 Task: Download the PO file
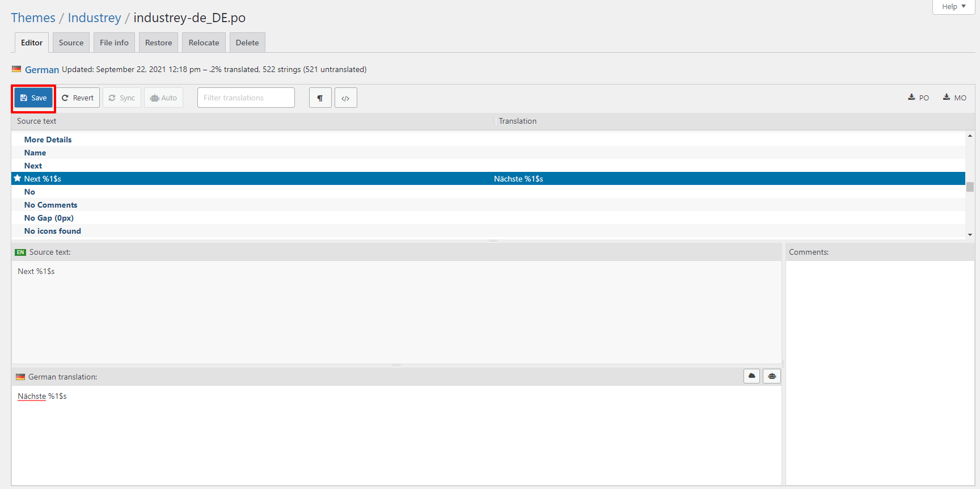click(x=918, y=98)
